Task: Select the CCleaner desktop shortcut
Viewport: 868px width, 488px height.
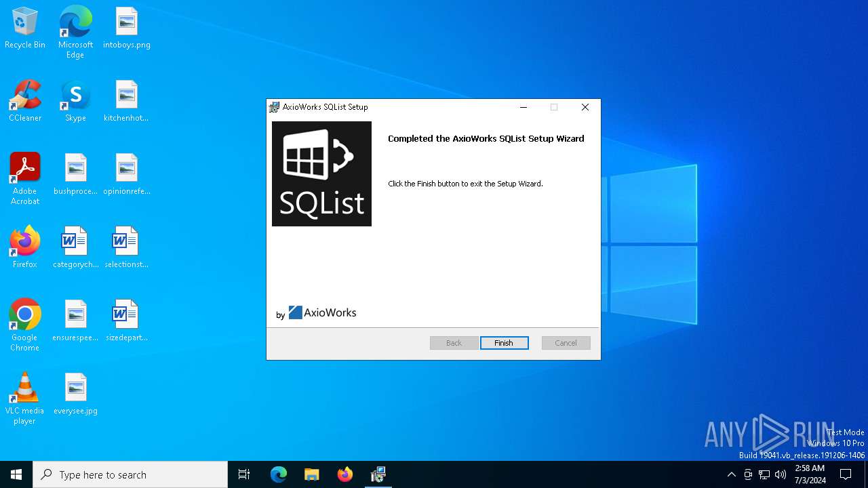Action: click(x=25, y=102)
